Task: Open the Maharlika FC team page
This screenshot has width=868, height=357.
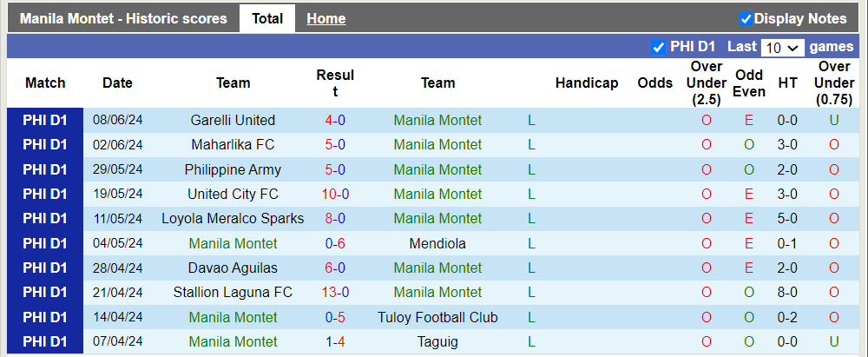Action: click(233, 145)
